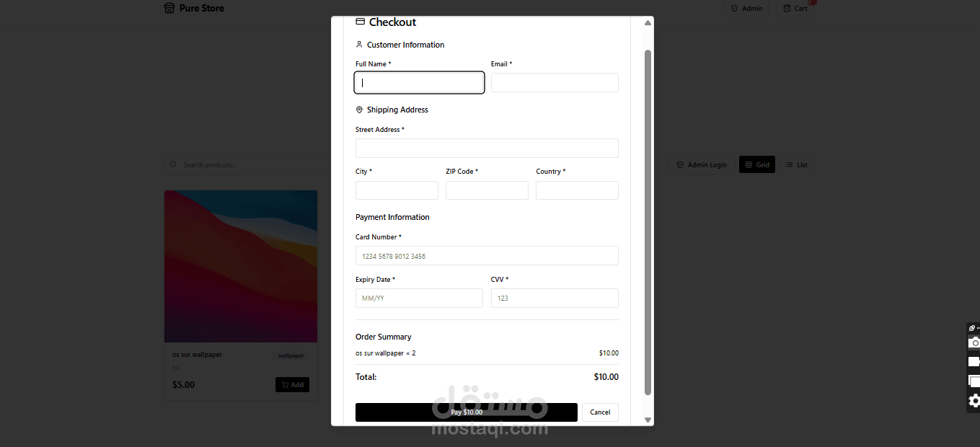Screen dimensions: 980x447
Task: Switch to List view
Action: 797,164
